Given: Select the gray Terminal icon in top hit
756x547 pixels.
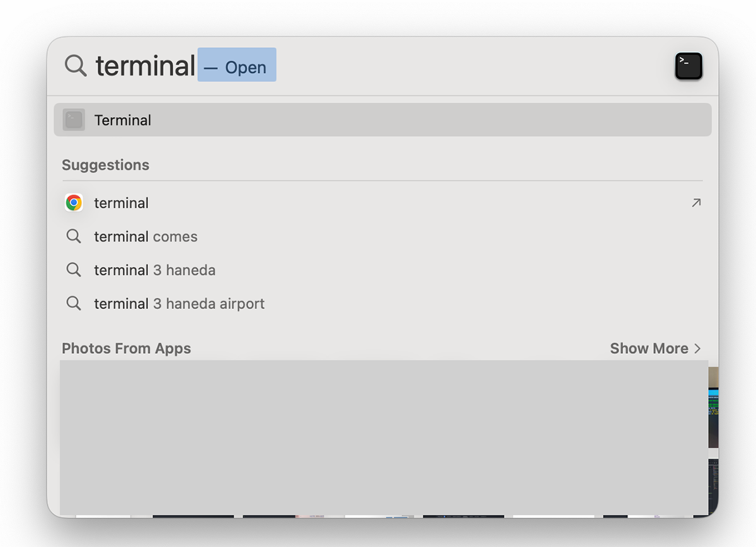Looking at the screenshot, I should coord(74,120).
